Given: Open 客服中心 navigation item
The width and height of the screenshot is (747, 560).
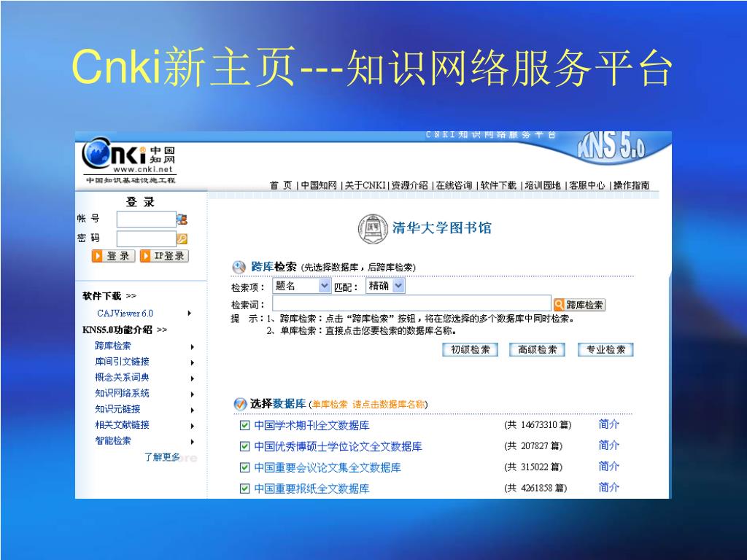Looking at the screenshot, I should [x=587, y=185].
